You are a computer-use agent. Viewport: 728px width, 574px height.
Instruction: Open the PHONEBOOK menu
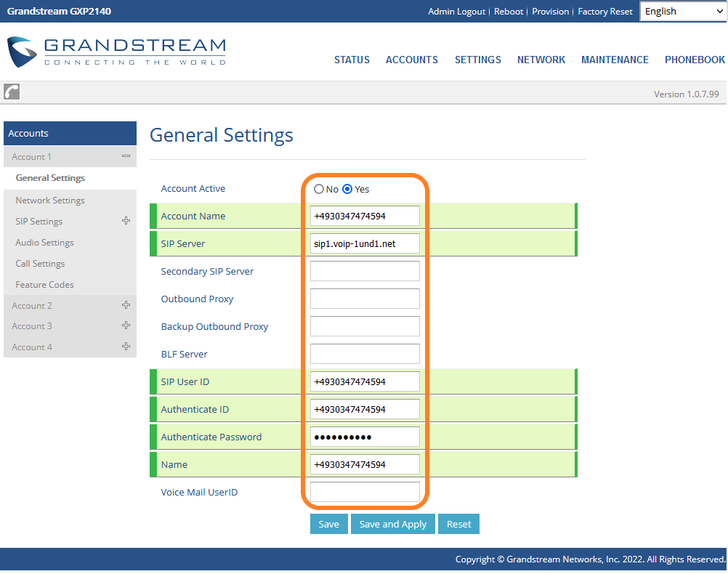coord(695,60)
